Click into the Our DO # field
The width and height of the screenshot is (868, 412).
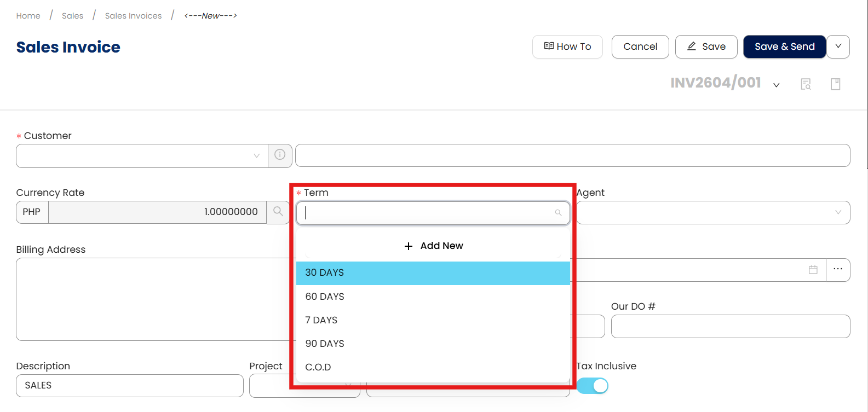[730, 326]
